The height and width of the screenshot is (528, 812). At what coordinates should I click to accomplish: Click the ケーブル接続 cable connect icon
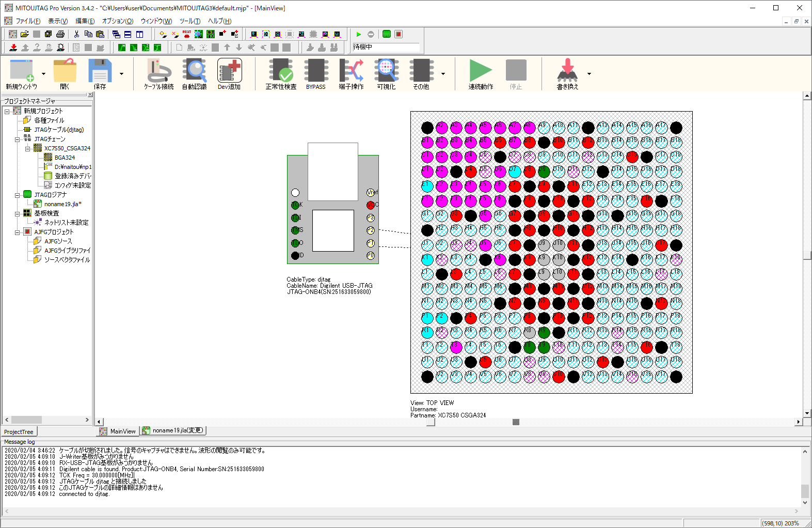pyautogui.click(x=158, y=73)
